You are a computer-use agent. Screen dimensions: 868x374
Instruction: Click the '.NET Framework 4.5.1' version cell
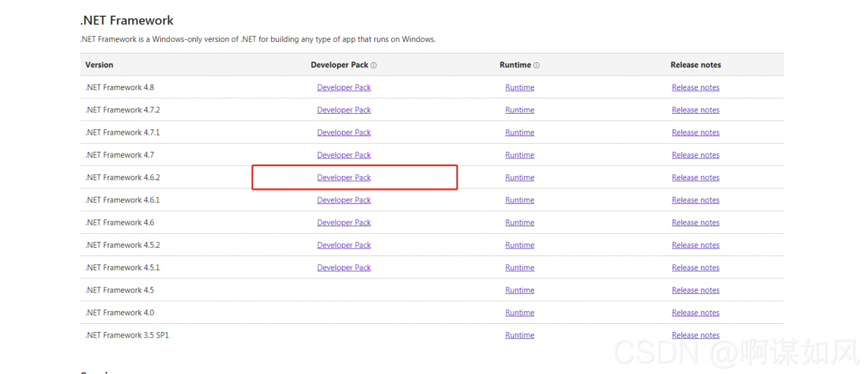[123, 268]
